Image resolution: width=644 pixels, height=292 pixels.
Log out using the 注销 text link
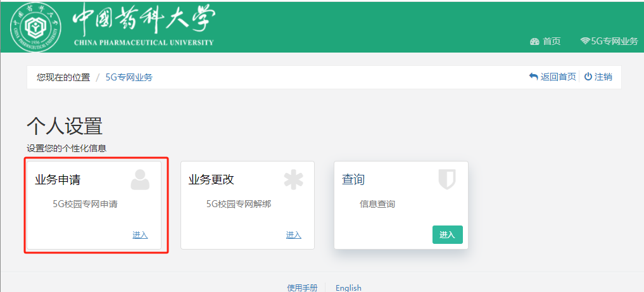click(x=603, y=77)
